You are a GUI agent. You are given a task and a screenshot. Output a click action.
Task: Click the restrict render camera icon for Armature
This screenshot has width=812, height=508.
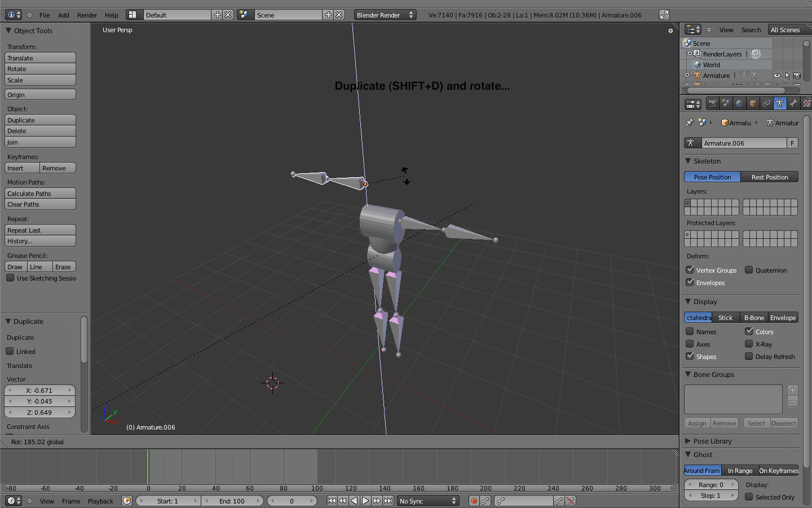[x=797, y=76]
